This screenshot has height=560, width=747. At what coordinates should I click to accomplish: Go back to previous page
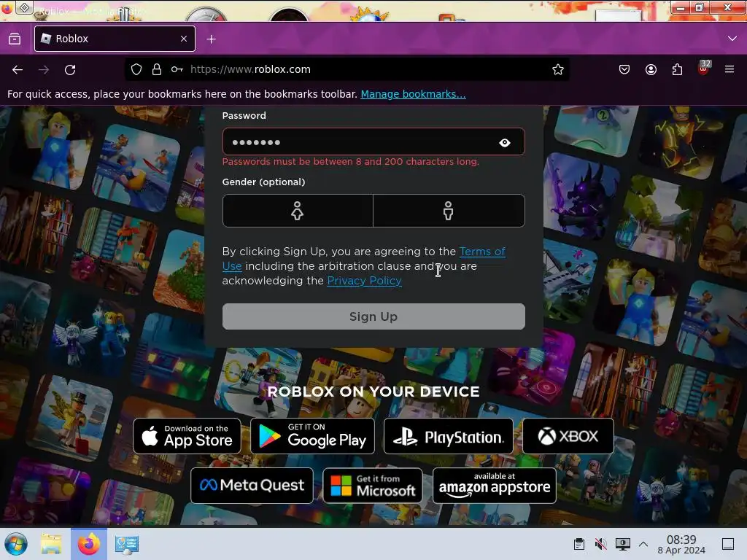pos(18,70)
